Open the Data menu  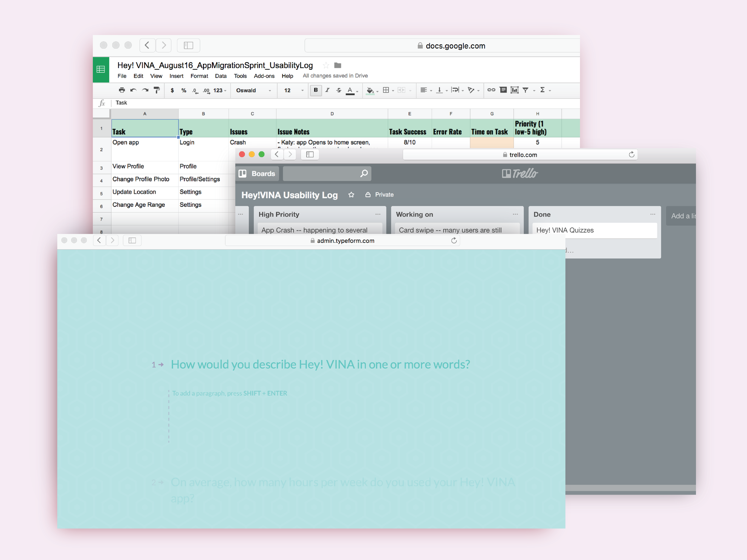tap(221, 76)
